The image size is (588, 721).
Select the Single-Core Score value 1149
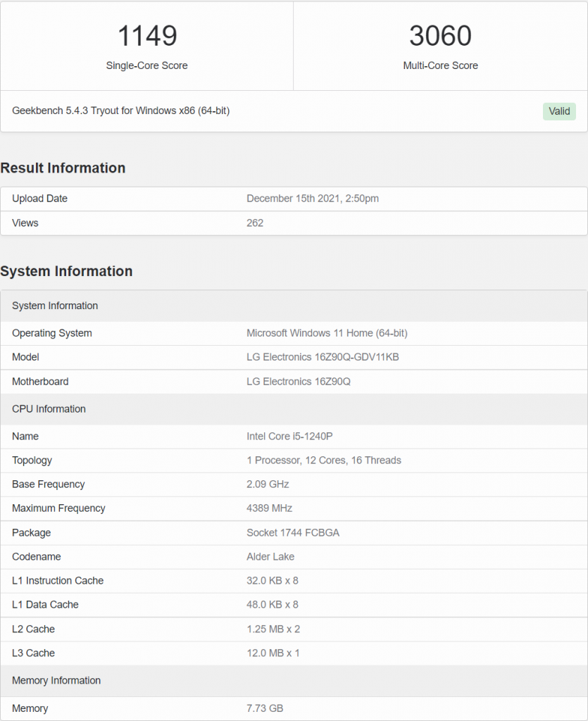point(146,35)
